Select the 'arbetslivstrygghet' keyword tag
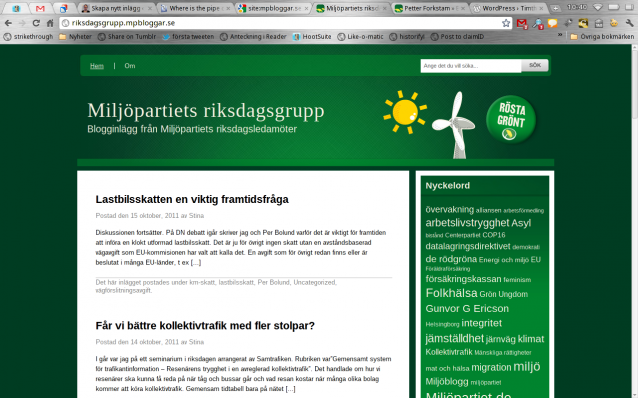Screen dimensions: 638x398 tap(467, 223)
